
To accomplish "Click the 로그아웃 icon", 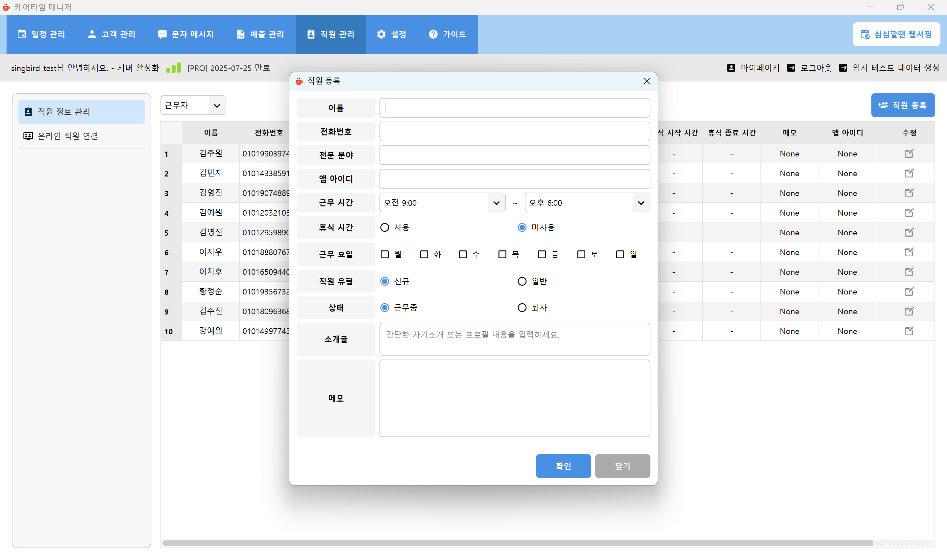I will [x=791, y=68].
